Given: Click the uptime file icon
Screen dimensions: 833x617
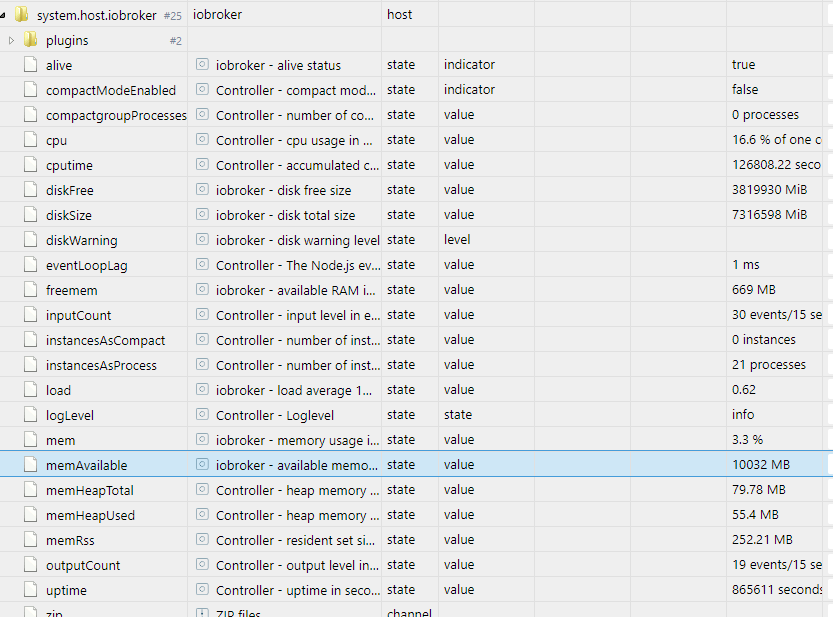Looking at the screenshot, I should 31,589.
